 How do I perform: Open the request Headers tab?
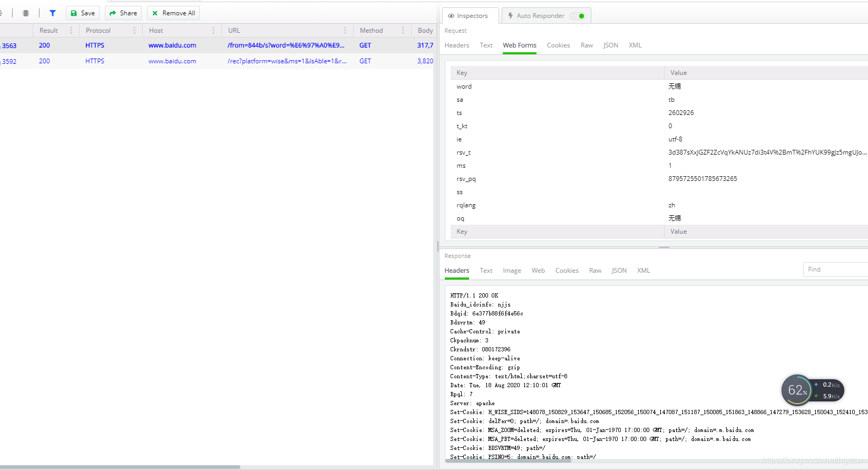[457, 45]
